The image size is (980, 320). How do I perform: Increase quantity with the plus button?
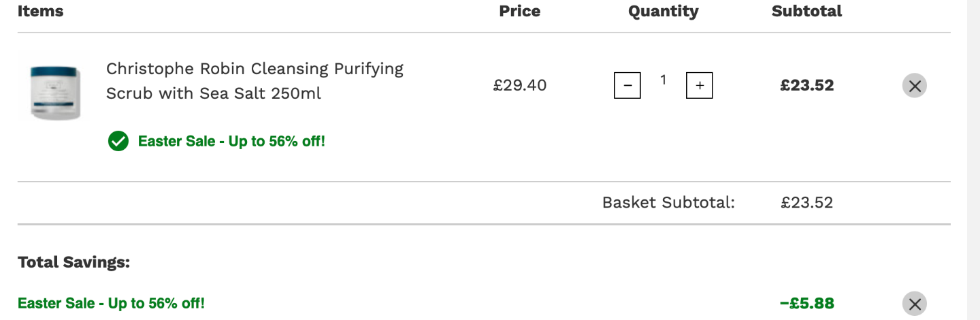click(700, 86)
